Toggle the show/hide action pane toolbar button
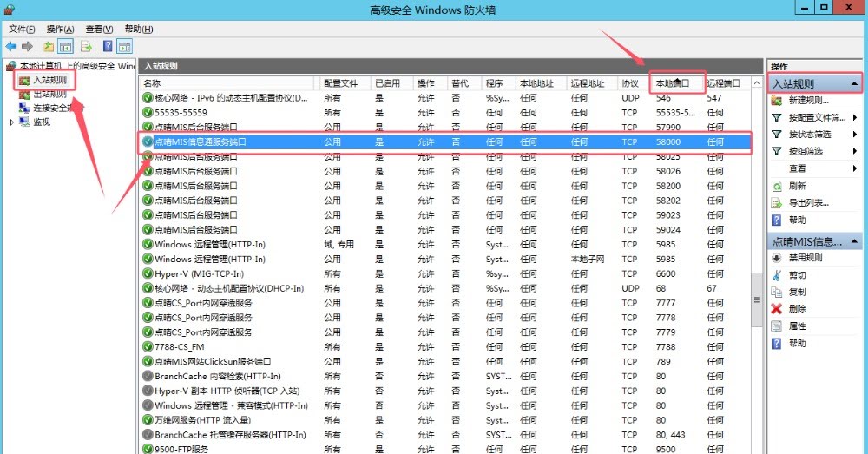The image size is (868, 454). (x=125, y=46)
